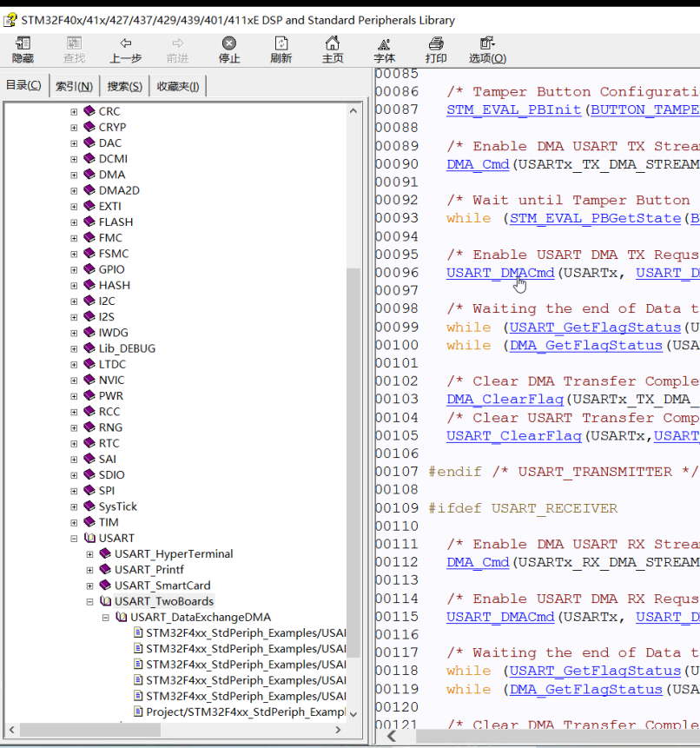The width and height of the screenshot is (700, 748).
Task: Click the help app icon in title bar
Action: tap(10, 20)
